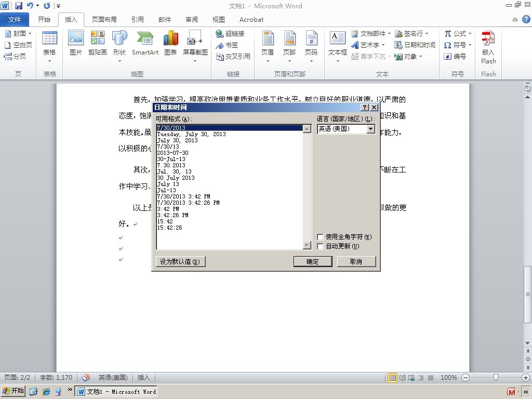Switch to Full Screen Reading view
This screenshot has width=532, height=399.
coord(403,378)
